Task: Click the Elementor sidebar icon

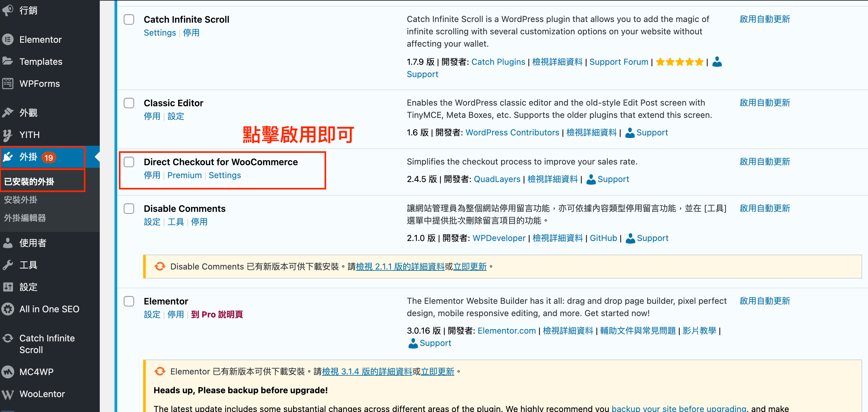Action: coord(8,40)
